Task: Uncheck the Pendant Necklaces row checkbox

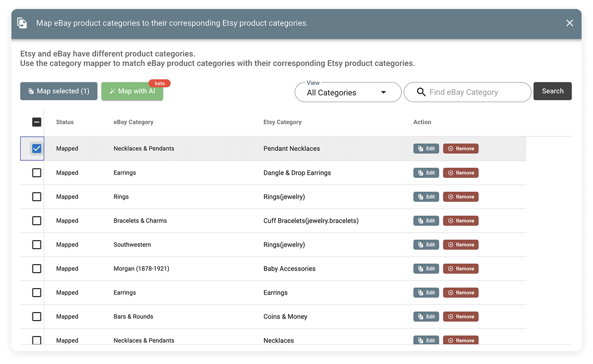Action: point(36,149)
